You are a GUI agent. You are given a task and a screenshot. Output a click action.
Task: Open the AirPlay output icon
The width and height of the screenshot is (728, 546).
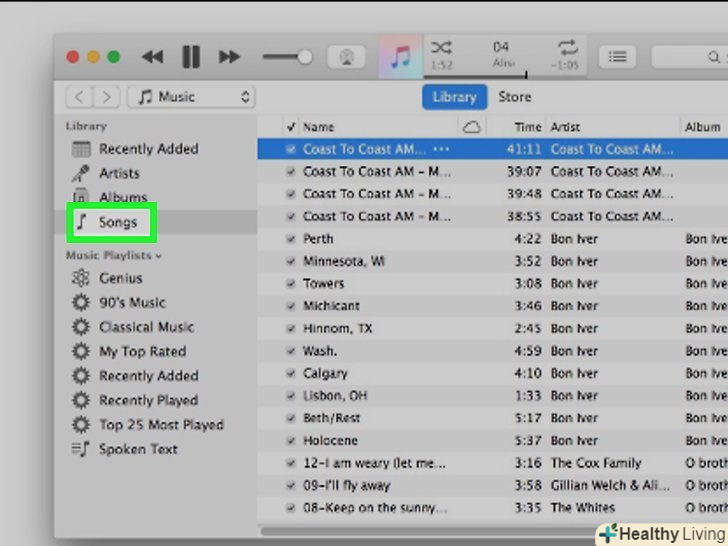(x=347, y=57)
